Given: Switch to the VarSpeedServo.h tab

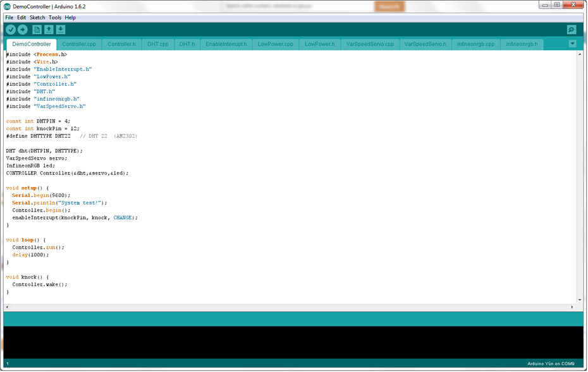Looking at the screenshot, I should pos(426,44).
